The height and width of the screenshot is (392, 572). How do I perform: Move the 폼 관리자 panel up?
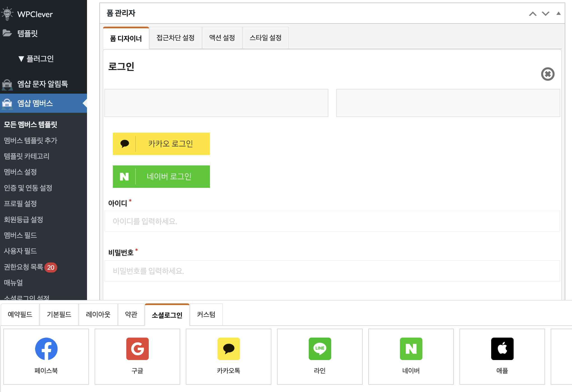tap(533, 13)
